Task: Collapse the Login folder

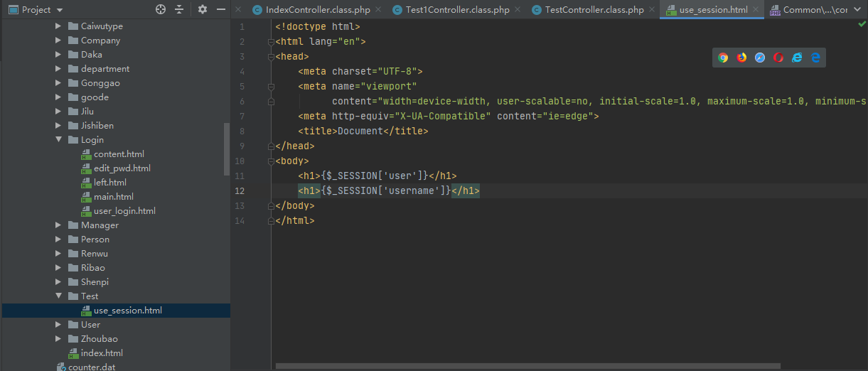Action: click(x=59, y=140)
